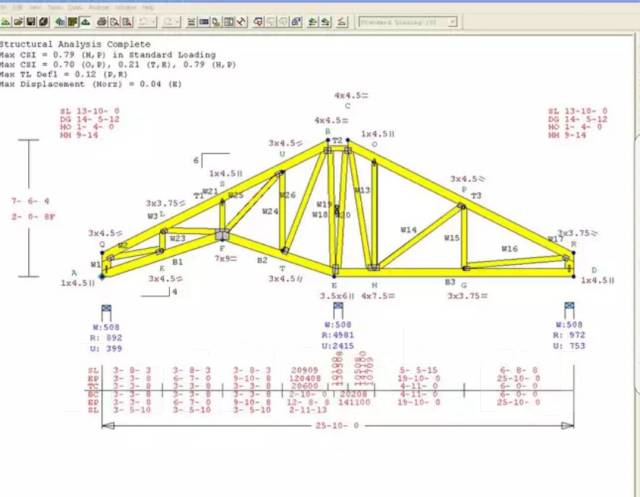
Task: Select the right bearing support symbol
Action: [570, 309]
